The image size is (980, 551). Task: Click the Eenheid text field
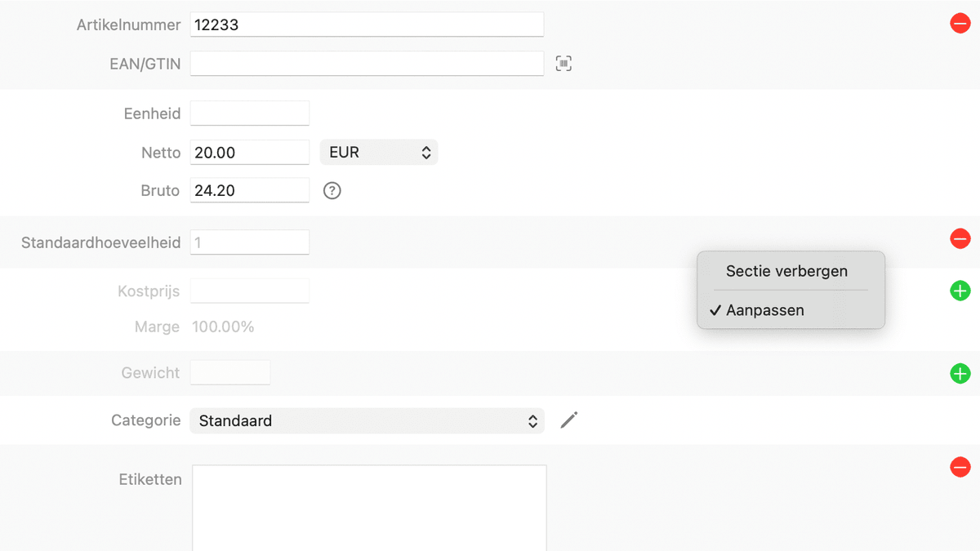pos(249,113)
